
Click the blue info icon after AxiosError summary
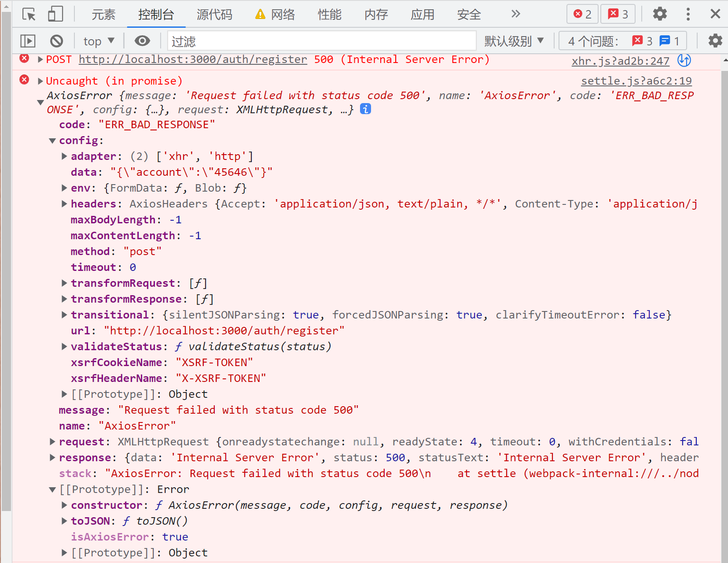365,109
